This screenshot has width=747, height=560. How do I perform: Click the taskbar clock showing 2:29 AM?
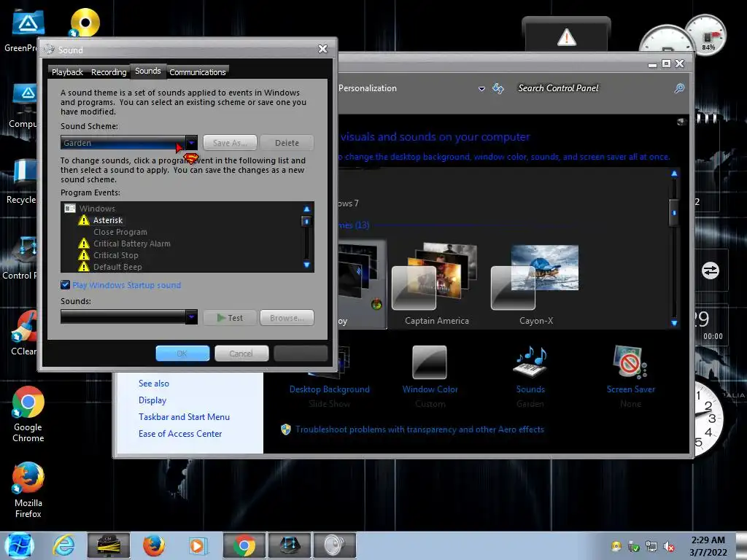[708, 546]
